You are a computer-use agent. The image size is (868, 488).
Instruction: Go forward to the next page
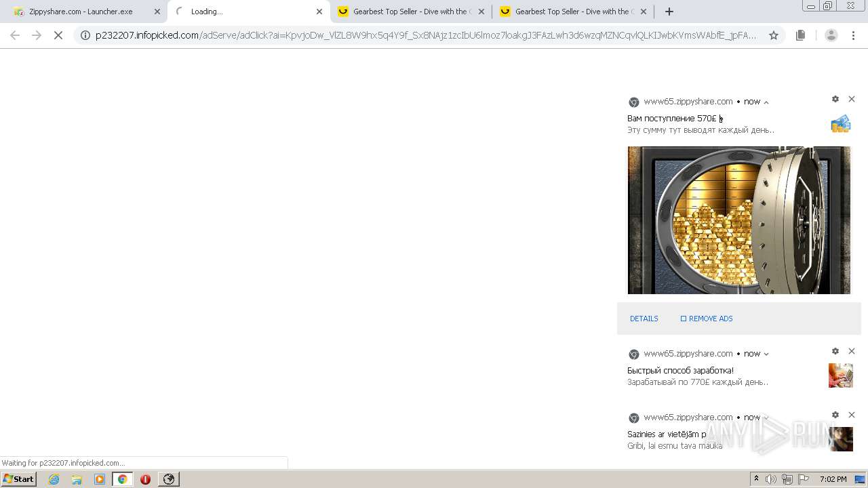pos(37,35)
